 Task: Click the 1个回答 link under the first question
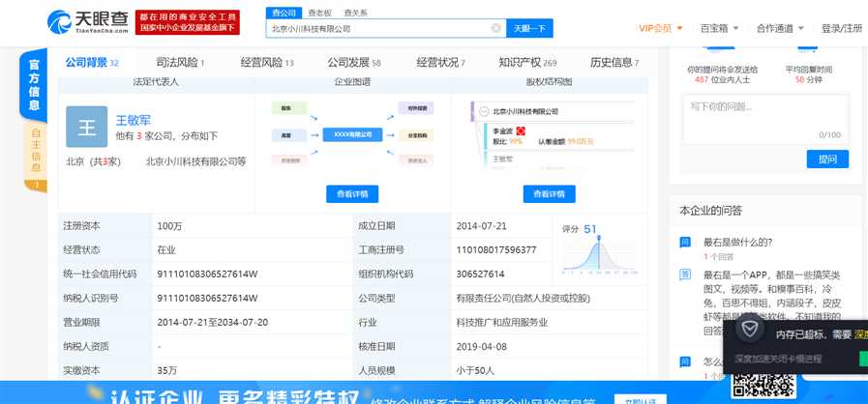click(718, 256)
